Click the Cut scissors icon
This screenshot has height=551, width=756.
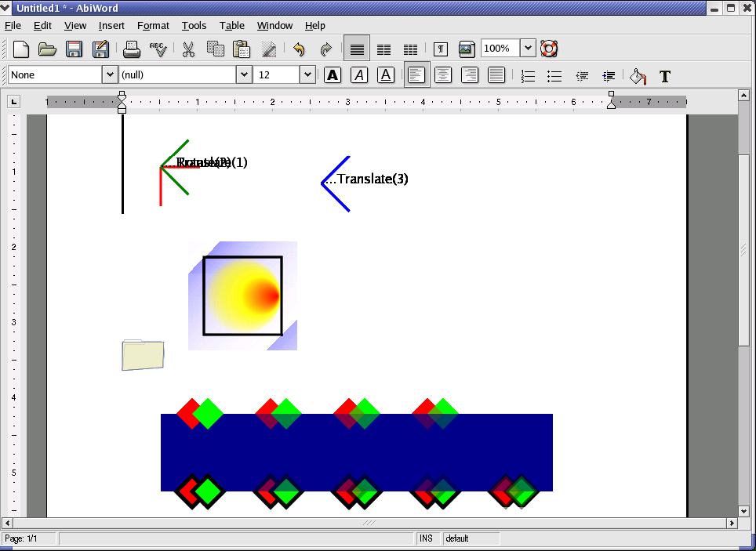(x=188, y=49)
